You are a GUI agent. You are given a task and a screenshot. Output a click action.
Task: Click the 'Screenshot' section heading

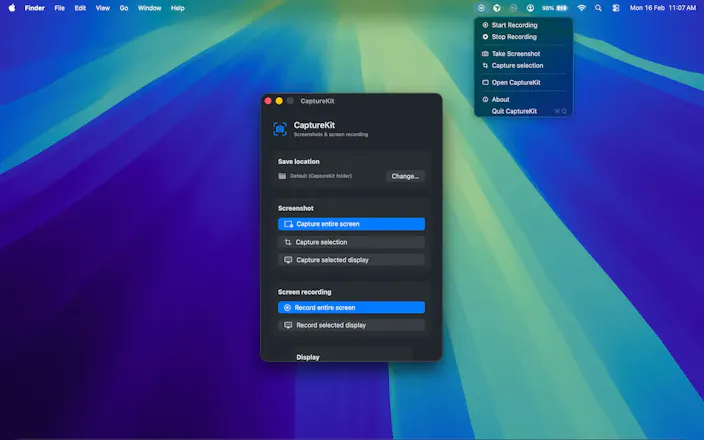tap(295, 208)
